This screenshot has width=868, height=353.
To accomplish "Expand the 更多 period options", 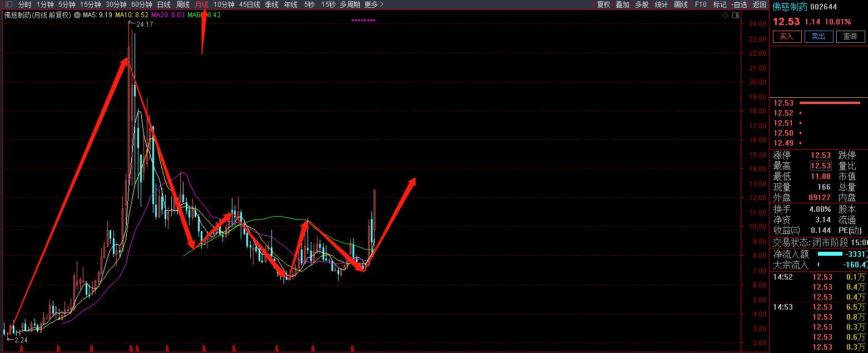I will [x=374, y=4].
